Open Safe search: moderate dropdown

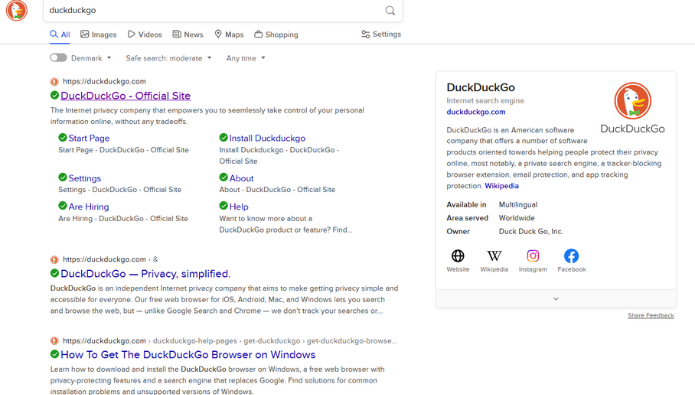[x=168, y=58]
